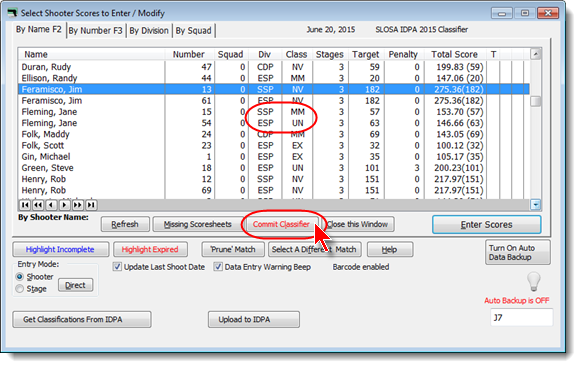This screenshot has height=368, width=581.
Task: Click the Auto Backup light bulb icon
Action: (534, 281)
